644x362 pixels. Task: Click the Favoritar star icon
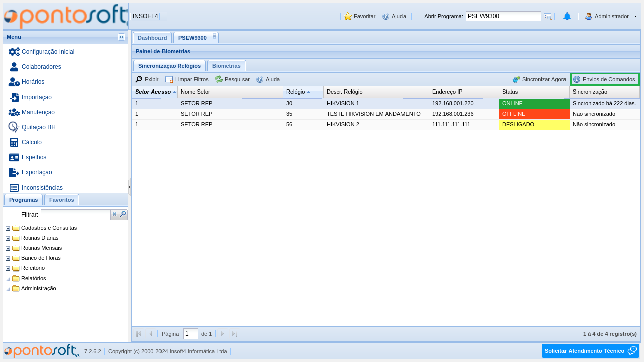click(348, 16)
